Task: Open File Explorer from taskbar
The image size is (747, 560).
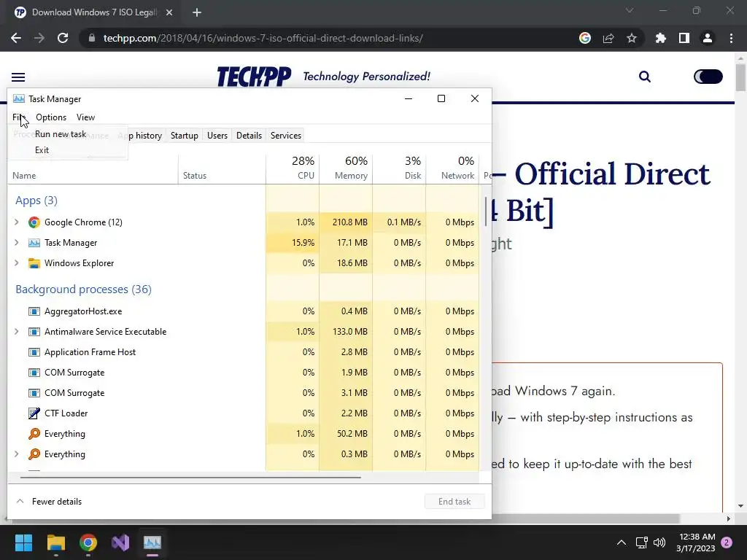Action: (55, 542)
